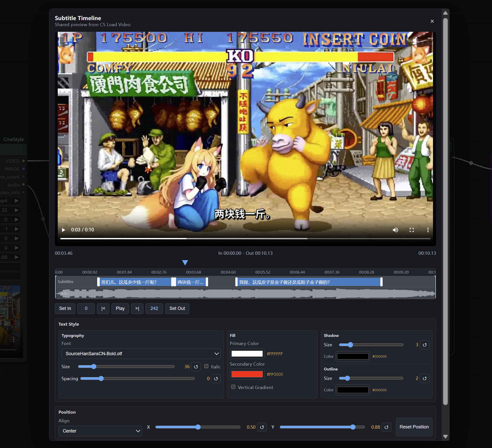
Task: Click the video progress bar
Action: pos(245,238)
